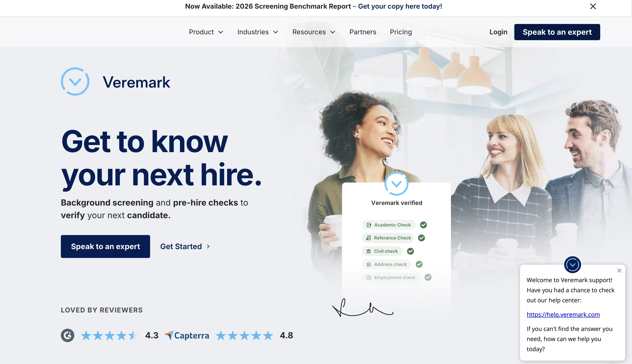The image size is (632, 364).
Task: Click the signature graphic below the card
Action: pyautogui.click(x=363, y=307)
